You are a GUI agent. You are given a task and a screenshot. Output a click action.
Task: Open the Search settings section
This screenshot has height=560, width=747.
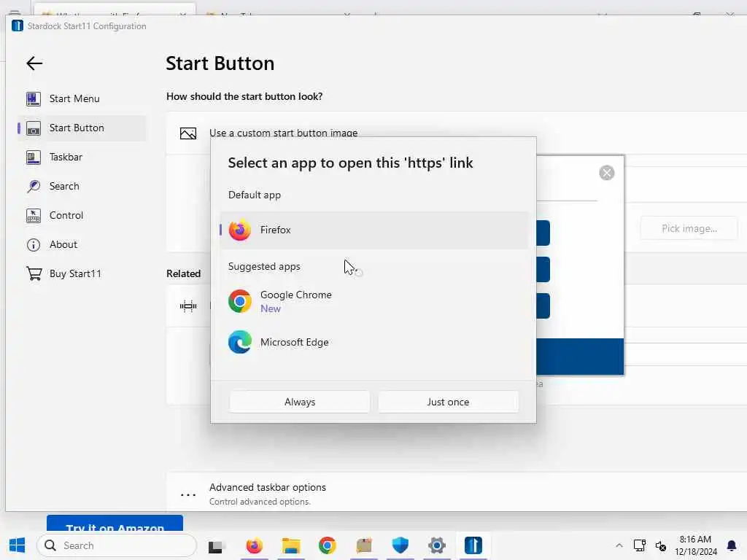tap(81, 186)
